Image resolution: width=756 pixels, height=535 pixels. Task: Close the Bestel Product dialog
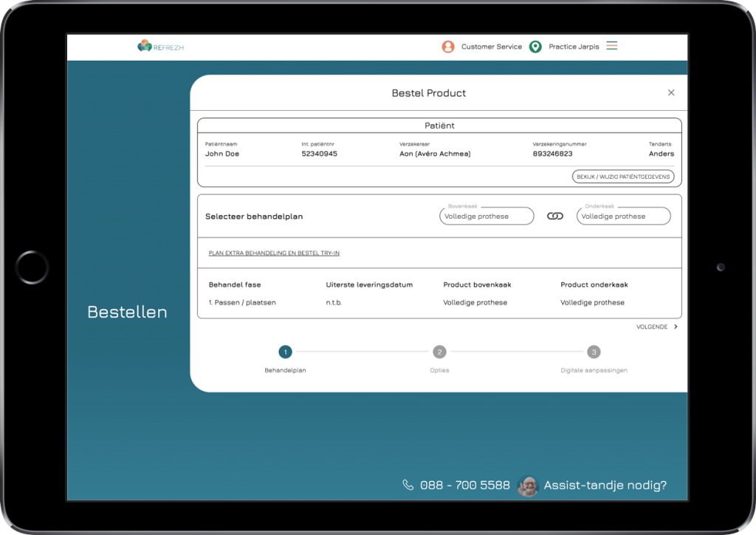(671, 93)
